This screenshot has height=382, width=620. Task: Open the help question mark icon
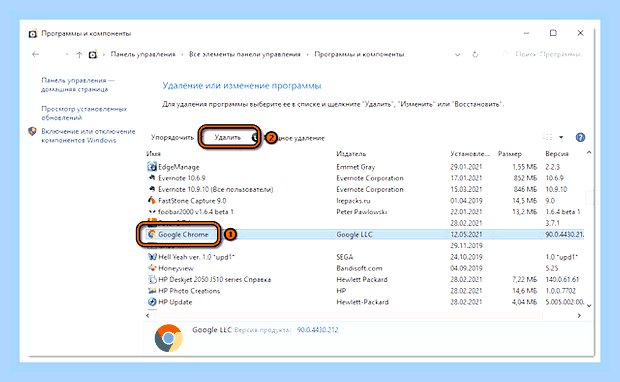coord(580,138)
